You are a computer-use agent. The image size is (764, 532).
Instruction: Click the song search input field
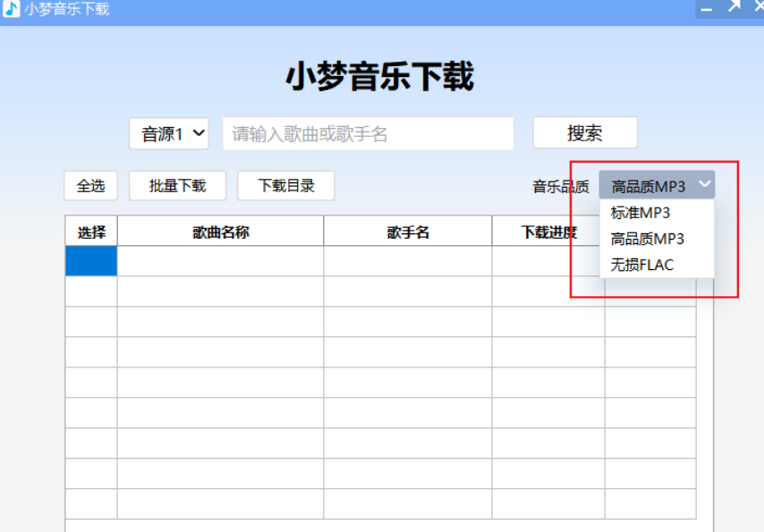(367, 132)
